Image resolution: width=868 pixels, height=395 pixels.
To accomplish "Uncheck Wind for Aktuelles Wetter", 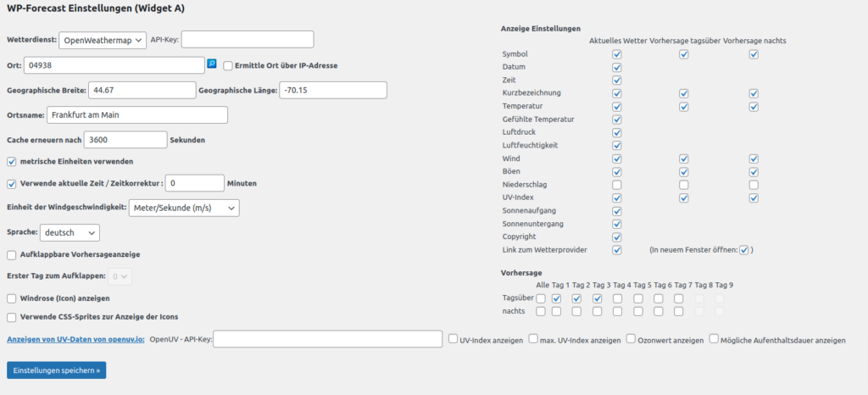I will click(x=617, y=159).
